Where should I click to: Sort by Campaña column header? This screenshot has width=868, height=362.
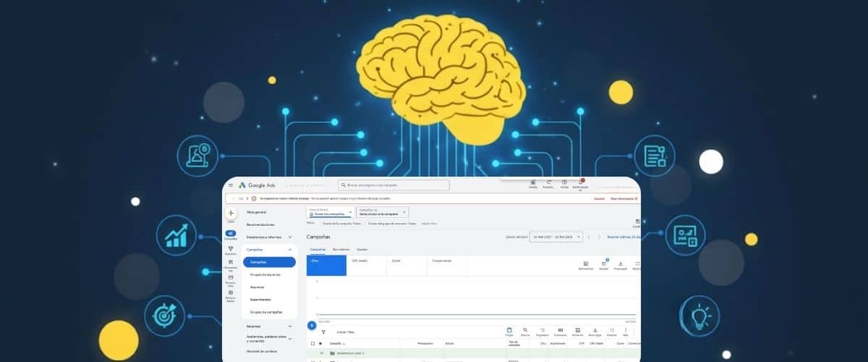click(x=336, y=343)
